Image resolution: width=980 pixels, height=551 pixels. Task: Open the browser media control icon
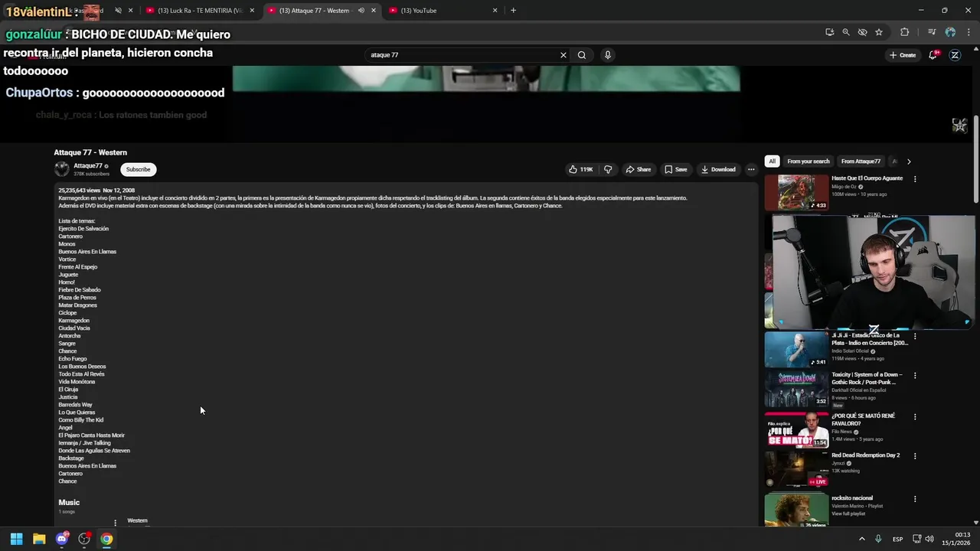click(x=932, y=32)
